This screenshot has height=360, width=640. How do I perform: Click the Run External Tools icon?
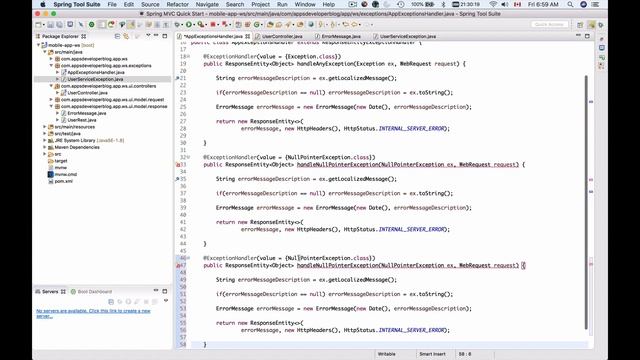200,25
